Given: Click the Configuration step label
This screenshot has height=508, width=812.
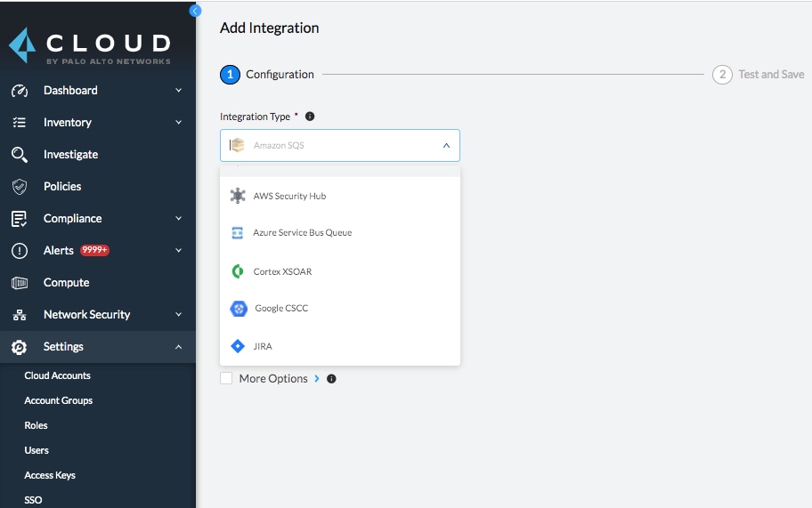Looking at the screenshot, I should 280,75.
